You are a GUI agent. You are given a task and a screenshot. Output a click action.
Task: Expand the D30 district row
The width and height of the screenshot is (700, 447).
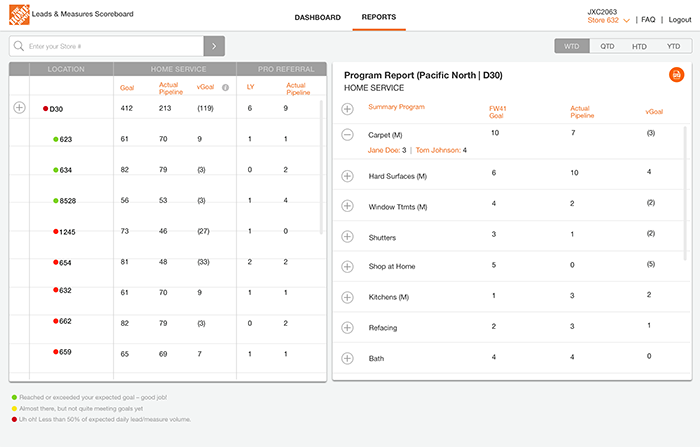(x=19, y=108)
